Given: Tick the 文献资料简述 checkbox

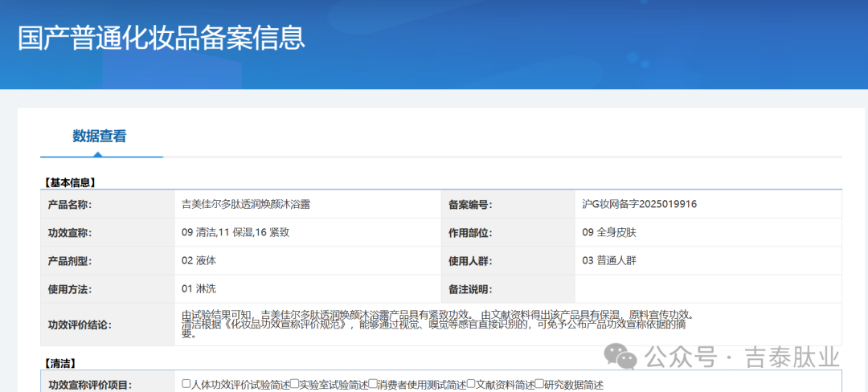Looking at the screenshot, I should coord(470,383).
